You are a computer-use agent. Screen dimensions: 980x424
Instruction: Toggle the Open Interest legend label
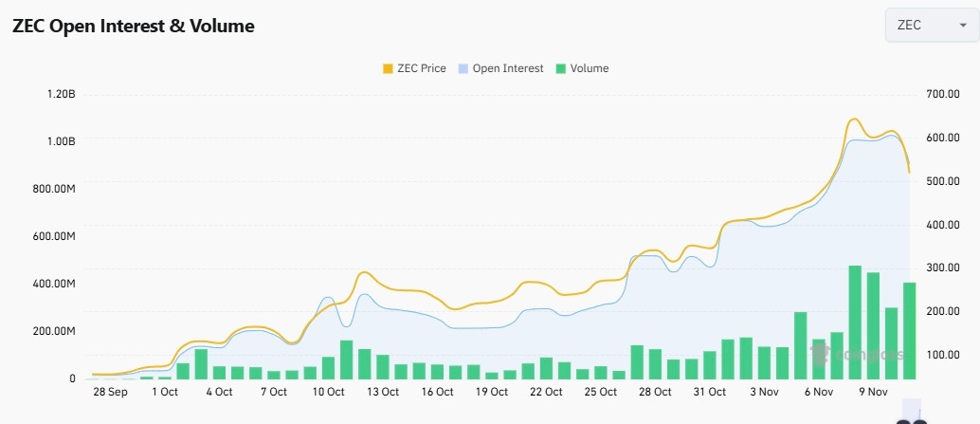[508, 68]
